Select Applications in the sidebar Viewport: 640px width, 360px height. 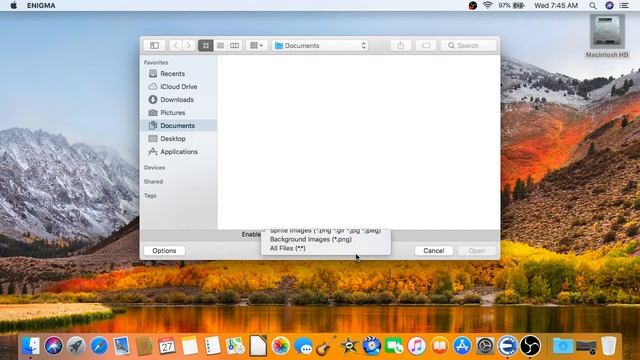[x=178, y=152]
